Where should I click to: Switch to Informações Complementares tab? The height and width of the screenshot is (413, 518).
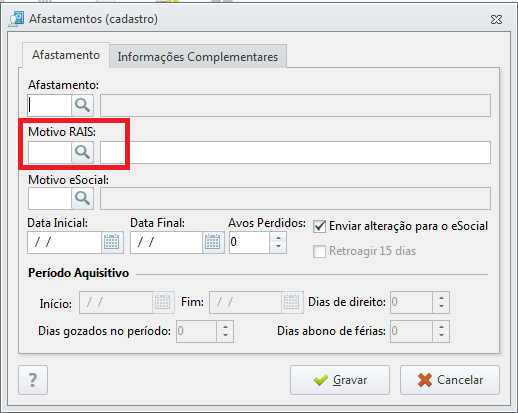[x=198, y=57]
